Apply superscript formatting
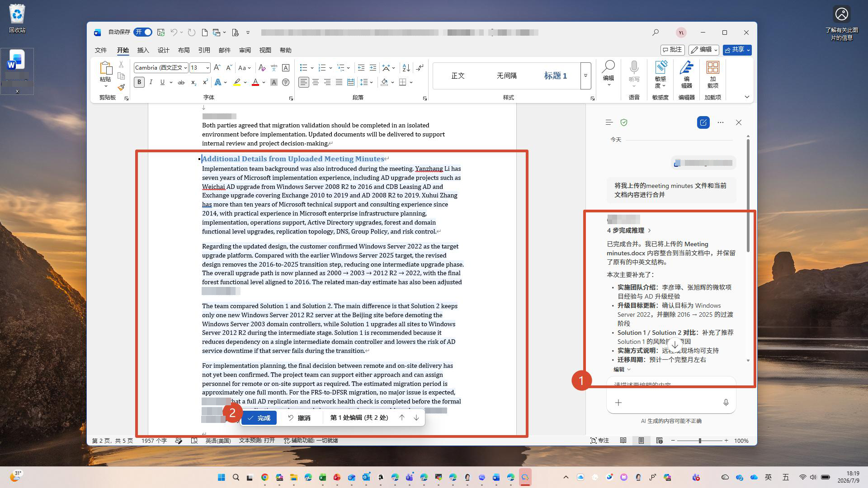This screenshot has height=488, width=868. pyautogui.click(x=205, y=82)
